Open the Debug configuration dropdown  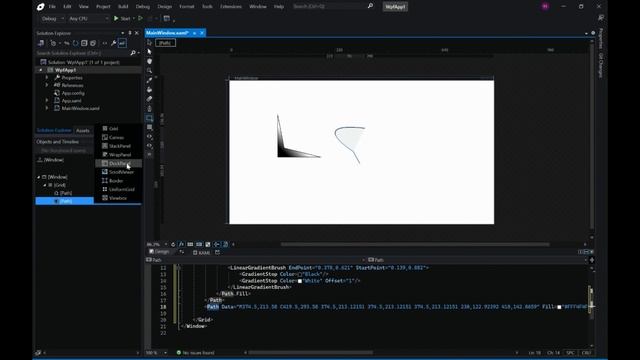click(52, 18)
